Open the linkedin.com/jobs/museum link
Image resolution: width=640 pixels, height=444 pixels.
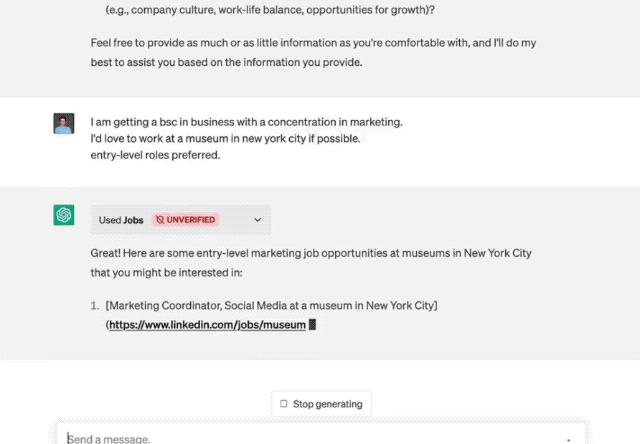(207, 325)
